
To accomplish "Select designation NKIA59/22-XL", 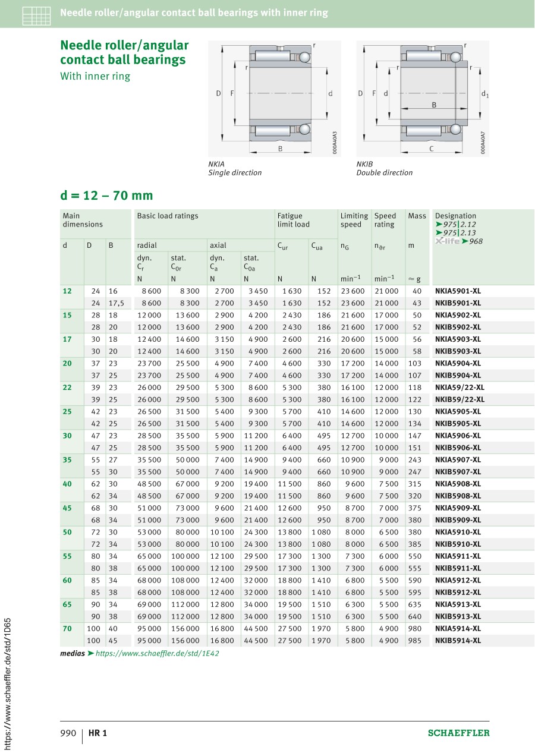I will pyautogui.click(x=460, y=388).
